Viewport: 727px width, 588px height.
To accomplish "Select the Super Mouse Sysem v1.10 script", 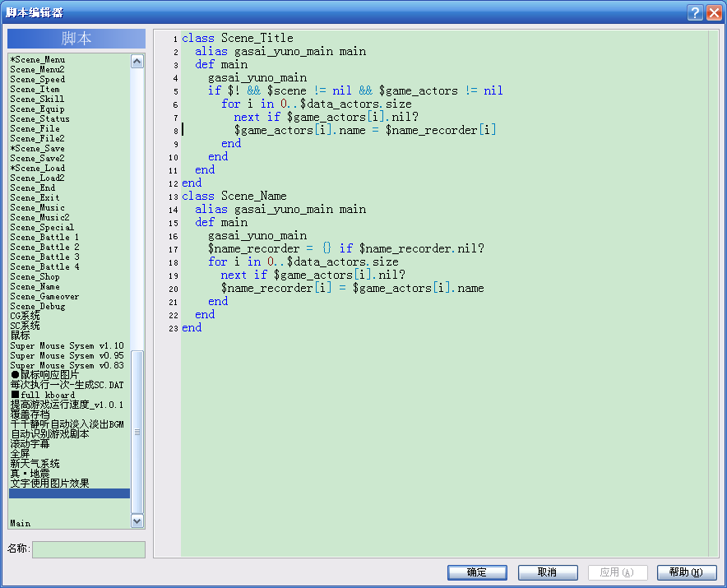I will click(x=67, y=346).
